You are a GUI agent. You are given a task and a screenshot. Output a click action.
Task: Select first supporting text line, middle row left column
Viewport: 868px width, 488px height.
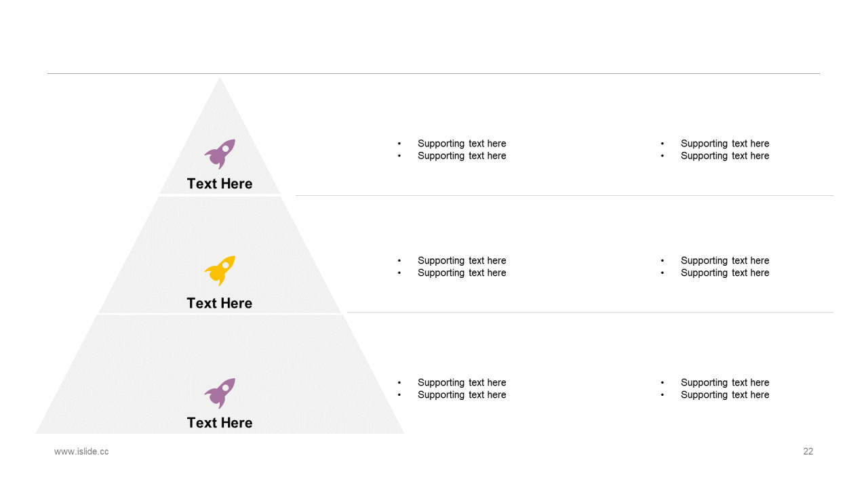click(x=462, y=261)
